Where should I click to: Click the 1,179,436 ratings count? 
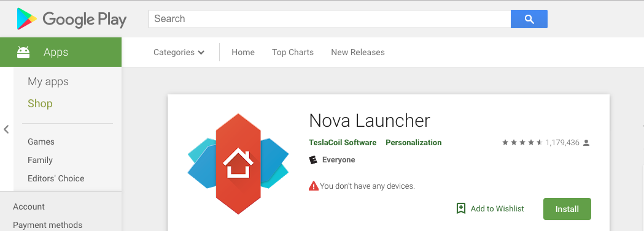(x=562, y=143)
